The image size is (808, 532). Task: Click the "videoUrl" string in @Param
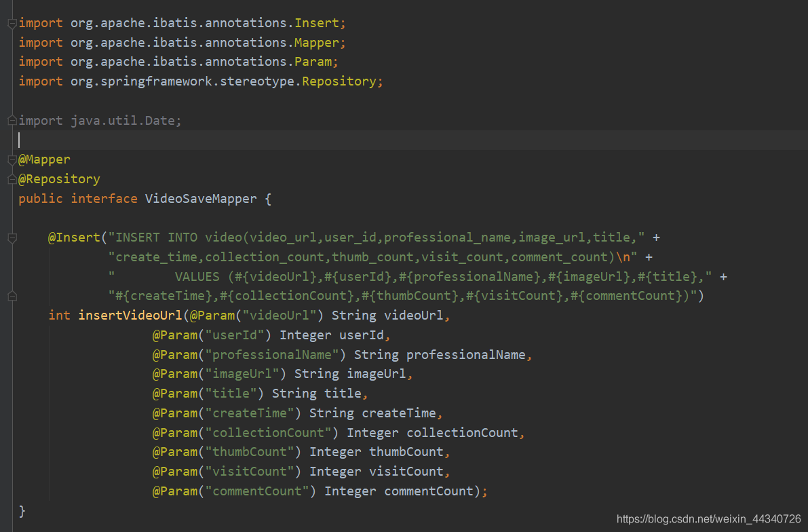click(x=280, y=316)
